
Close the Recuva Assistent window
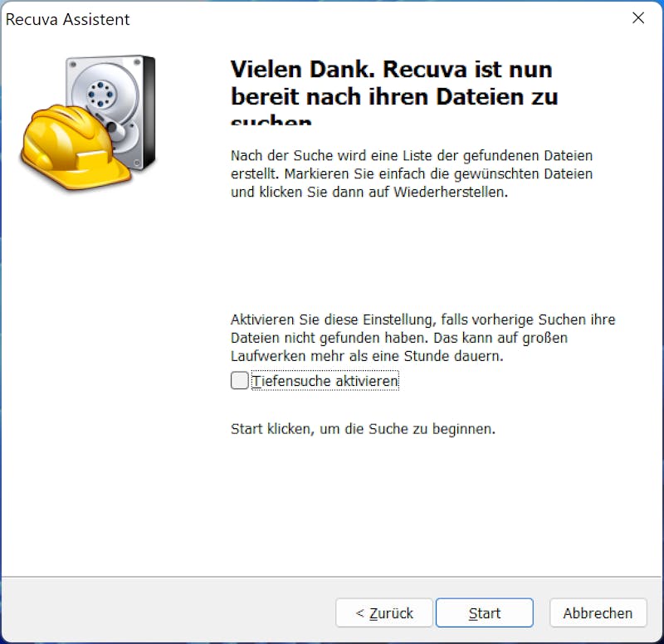(x=638, y=17)
